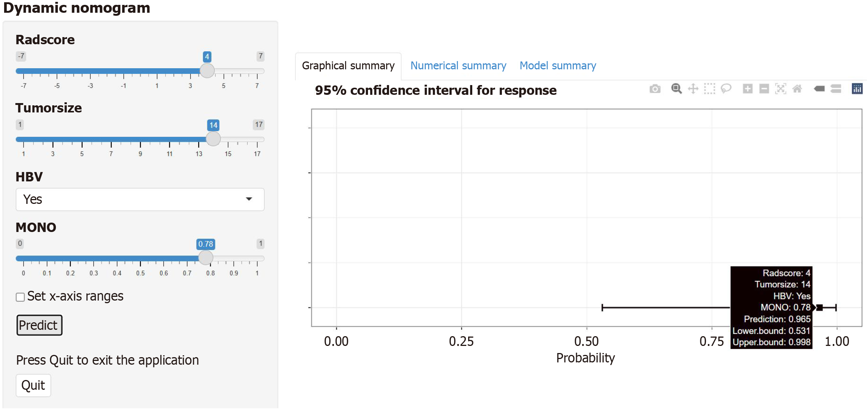The width and height of the screenshot is (868, 410).
Task: Select the Zoom magnifier tool
Action: (676, 89)
